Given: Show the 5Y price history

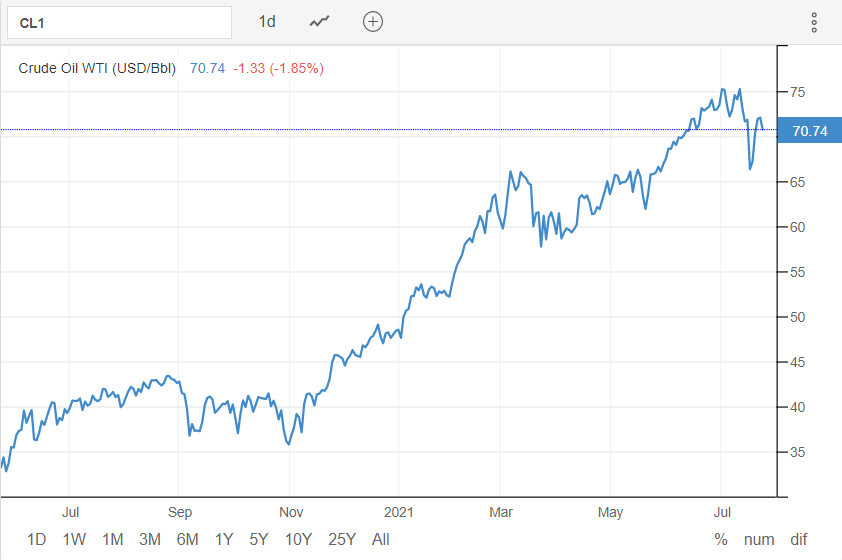Looking at the screenshot, I should [x=258, y=540].
